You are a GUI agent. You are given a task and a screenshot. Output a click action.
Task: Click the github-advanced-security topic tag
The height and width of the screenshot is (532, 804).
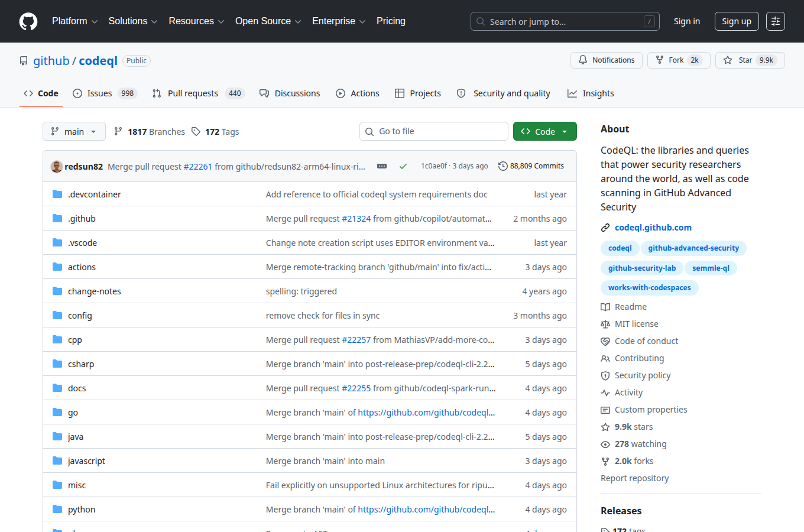coord(693,248)
